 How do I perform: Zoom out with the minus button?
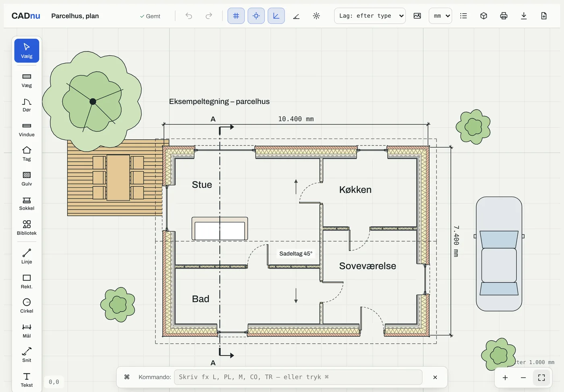coord(523,377)
